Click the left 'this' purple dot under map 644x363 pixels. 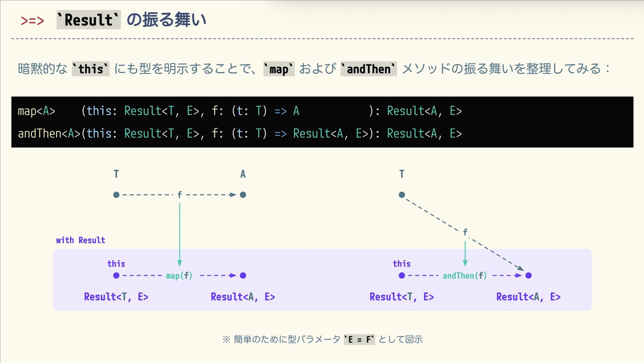pyautogui.click(x=116, y=276)
